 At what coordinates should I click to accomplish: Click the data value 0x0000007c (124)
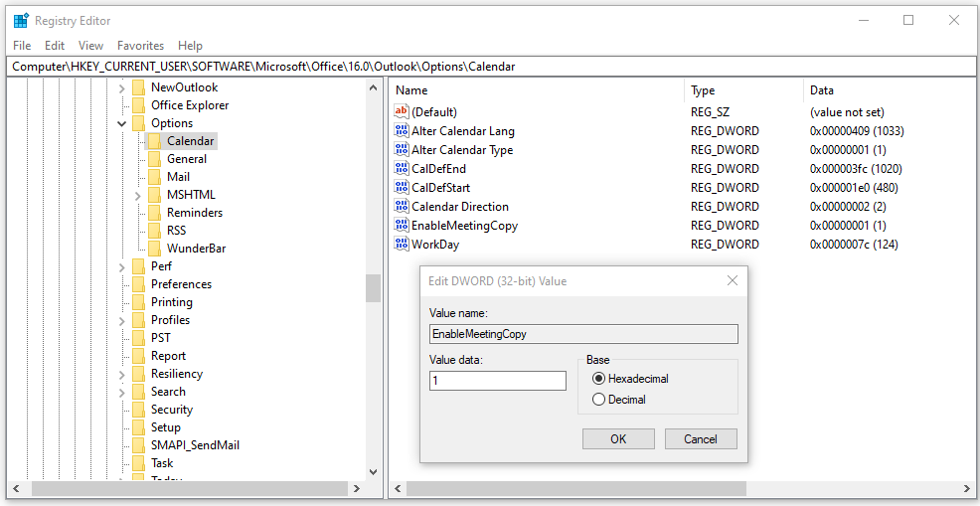click(x=854, y=244)
